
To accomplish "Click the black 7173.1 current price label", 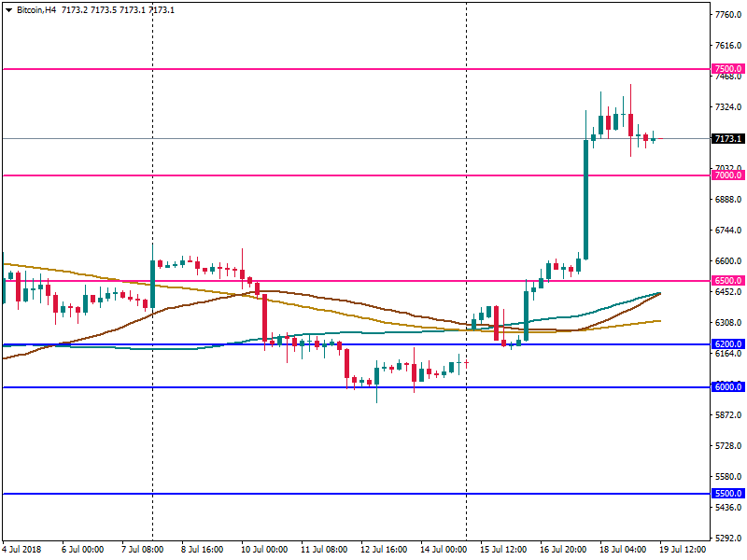I will point(727,139).
